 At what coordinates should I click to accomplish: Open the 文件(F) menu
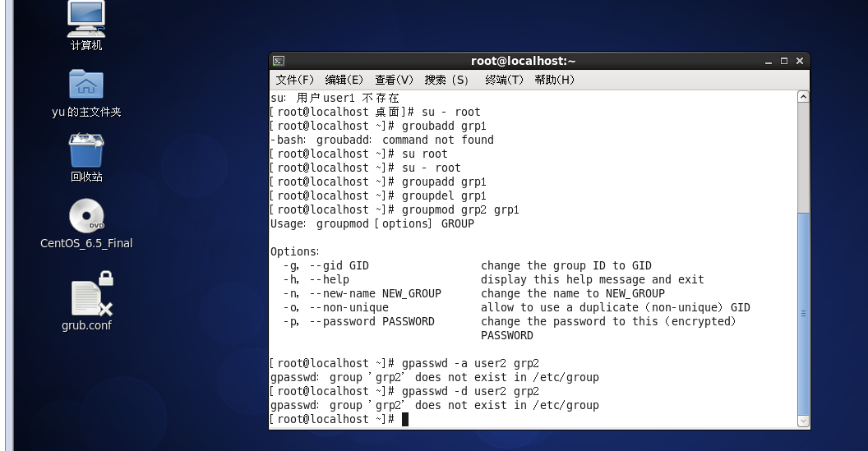click(294, 80)
